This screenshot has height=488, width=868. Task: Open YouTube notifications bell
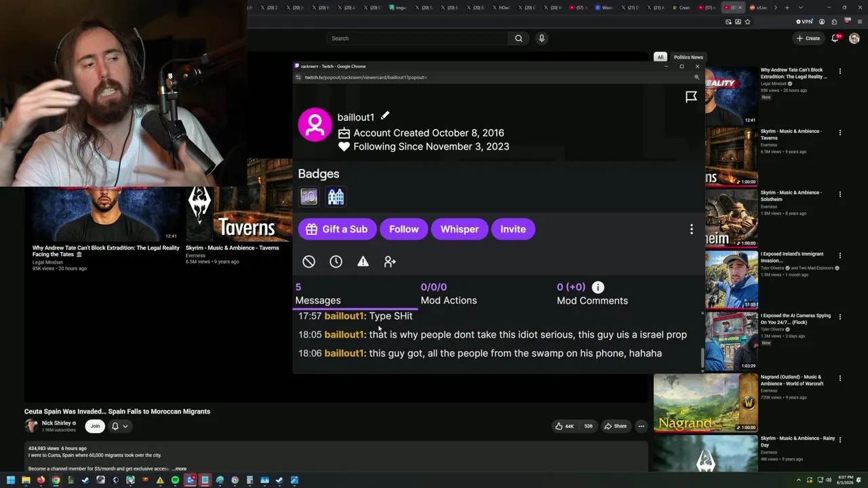click(x=835, y=39)
